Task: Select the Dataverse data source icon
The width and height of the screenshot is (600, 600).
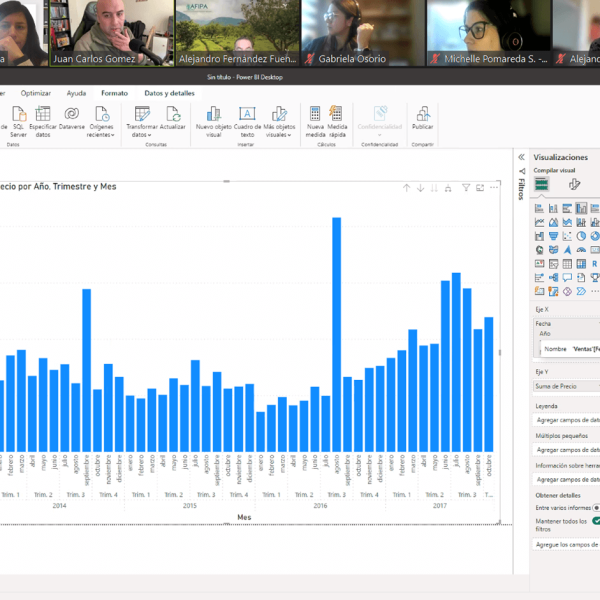Action: pos(72,113)
